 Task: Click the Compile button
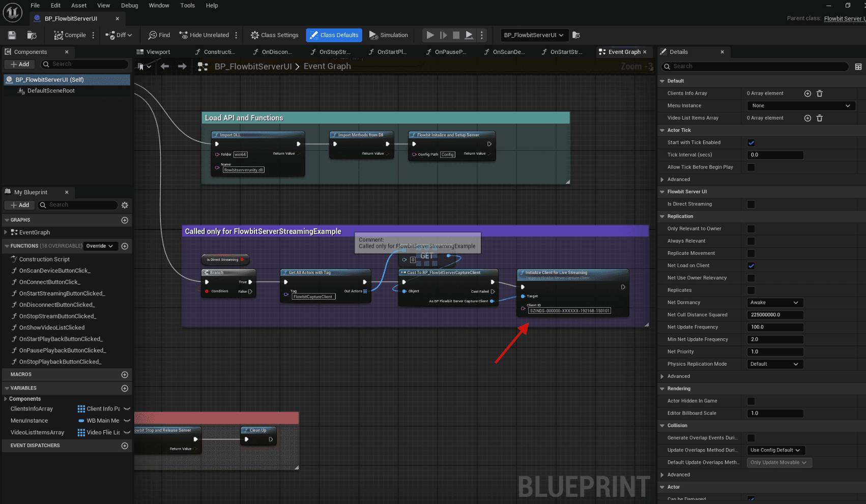70,35
